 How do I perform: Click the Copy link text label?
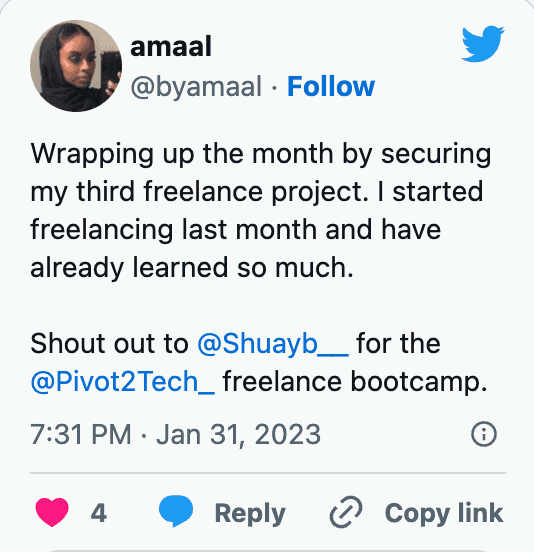pos(444,513)
